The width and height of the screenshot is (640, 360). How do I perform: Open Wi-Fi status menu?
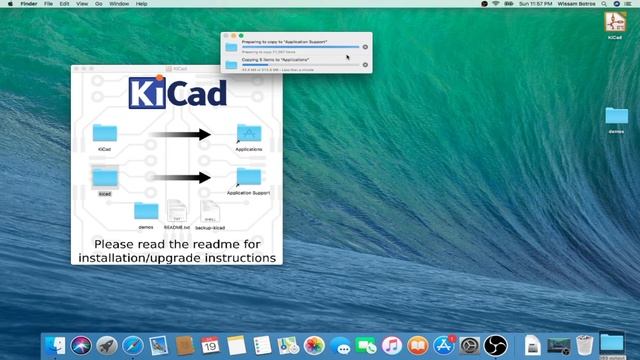[x=496, y=4]
